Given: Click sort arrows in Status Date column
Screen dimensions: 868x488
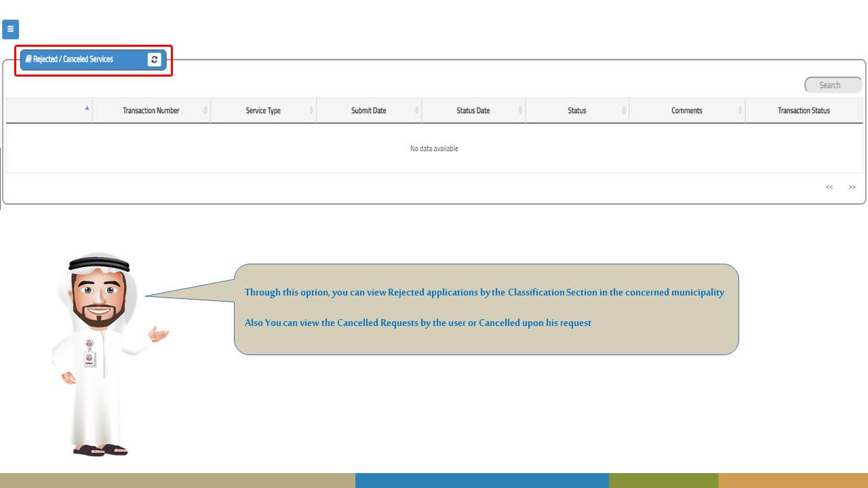Looking at the screenshot, I should pyautogui.click(x=520, y=110).
